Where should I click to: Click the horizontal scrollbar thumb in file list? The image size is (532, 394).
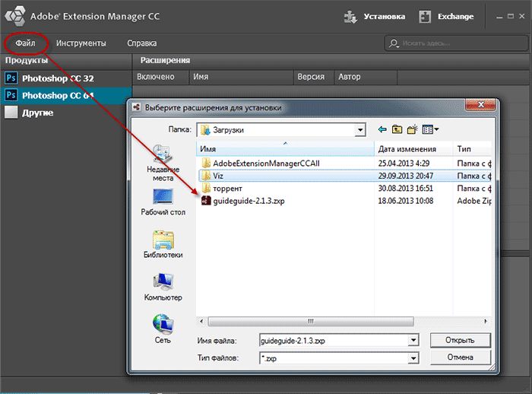point(311,321)
